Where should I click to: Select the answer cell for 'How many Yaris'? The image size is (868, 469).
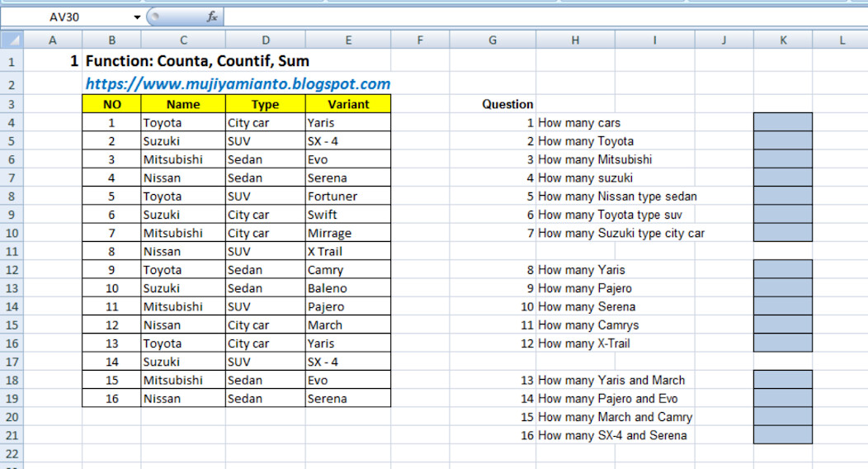click(x=783, y=270)
